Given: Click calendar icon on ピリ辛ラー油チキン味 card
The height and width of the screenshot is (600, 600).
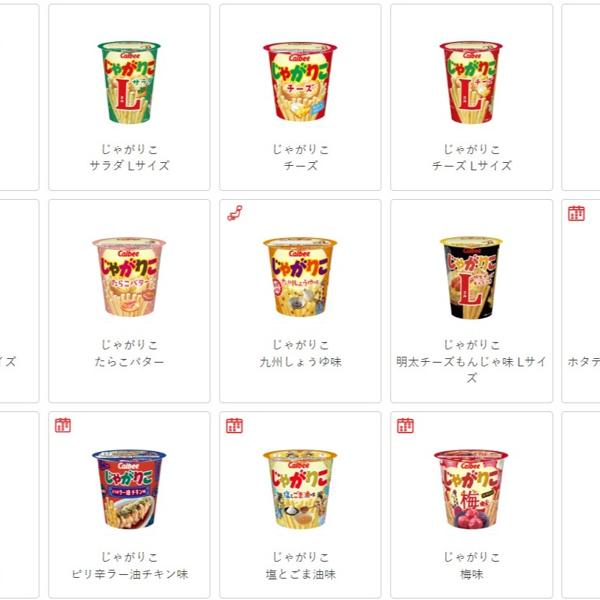Looking at the screenshot, I should pos(63,425).
